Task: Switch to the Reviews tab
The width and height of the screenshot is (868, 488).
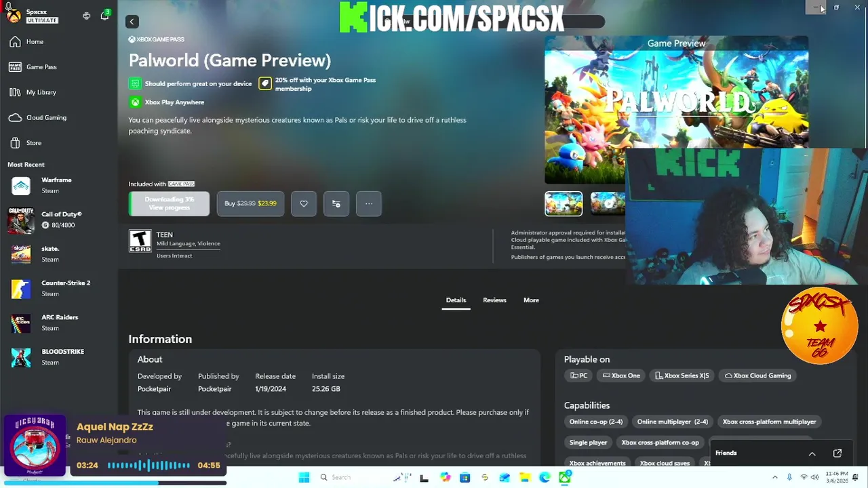Action: click(x=494, y=300)
